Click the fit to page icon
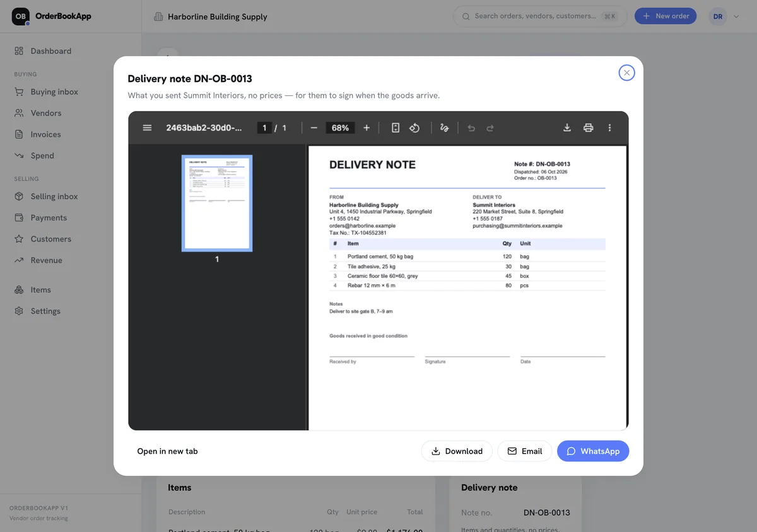 (396, 128)
